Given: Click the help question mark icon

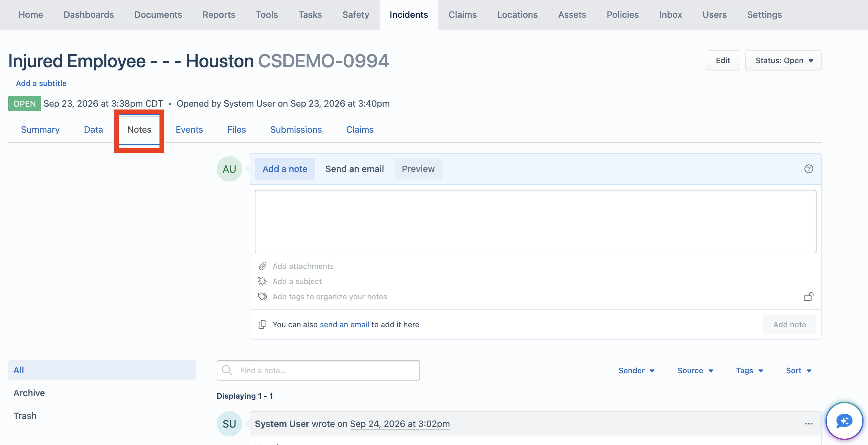Looking at the screenshot, I should [x=808, y=169].
